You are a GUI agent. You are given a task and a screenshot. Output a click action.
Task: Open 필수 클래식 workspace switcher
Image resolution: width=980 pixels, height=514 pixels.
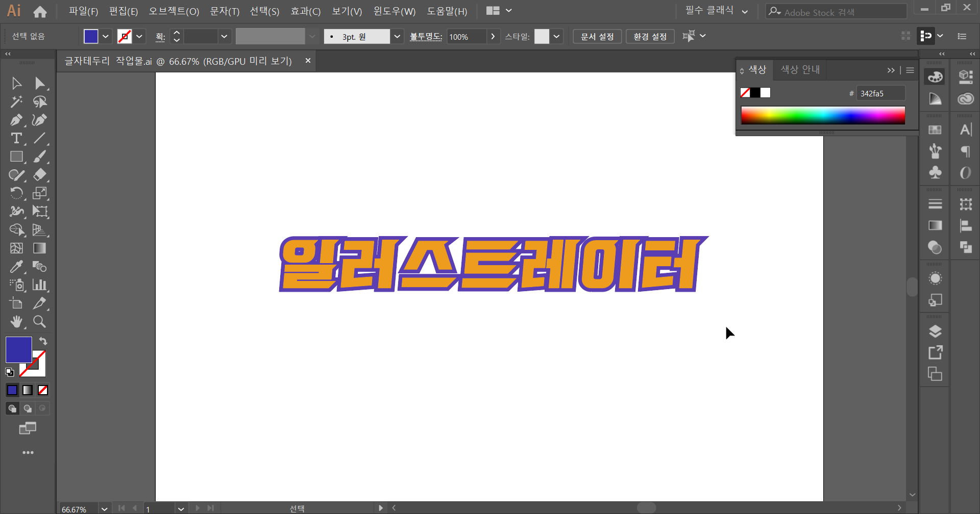pos(717,11)
